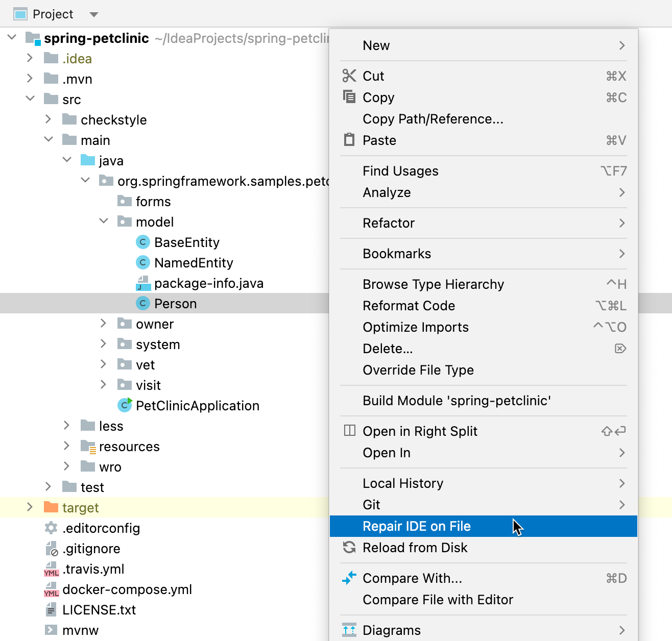Expand the target folder
672x641 pixels.
pyautogui.click(x=30, y=507)
